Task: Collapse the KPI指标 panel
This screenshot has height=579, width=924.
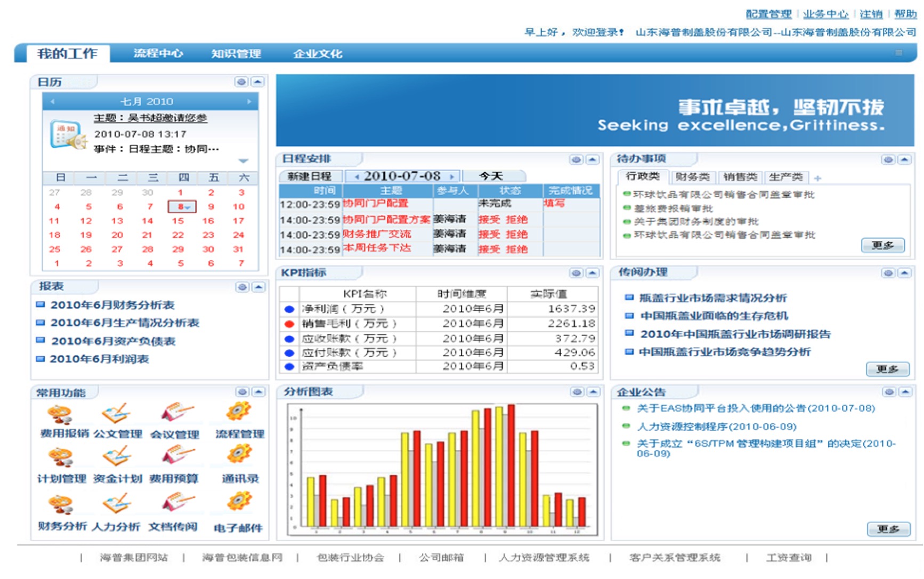Action: [x=592, y=273]
